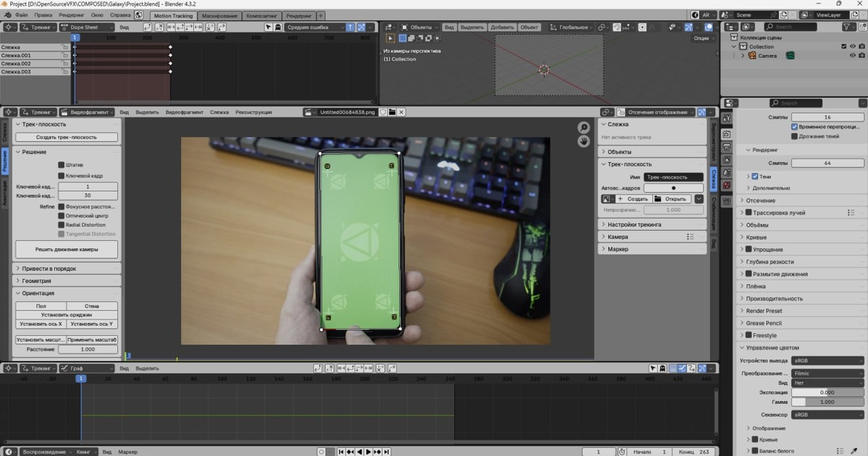The image size is (868, 456).
Task: Open the Реконструкция menu in clip editor
Action: coord(254,112)
